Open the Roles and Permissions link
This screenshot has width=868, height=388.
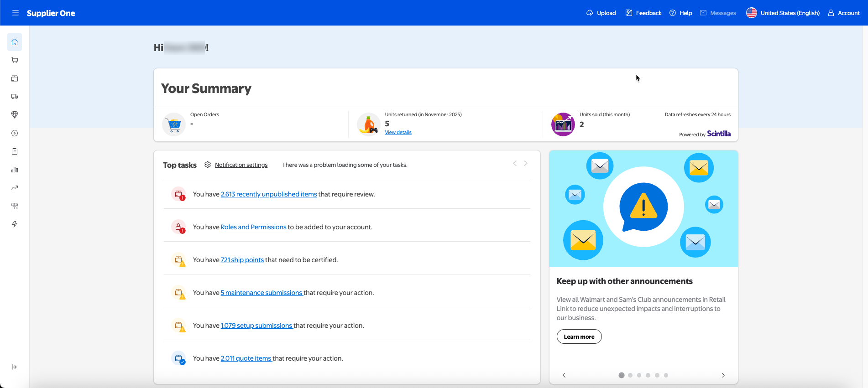pyautogui.click(x=253, y=227)
